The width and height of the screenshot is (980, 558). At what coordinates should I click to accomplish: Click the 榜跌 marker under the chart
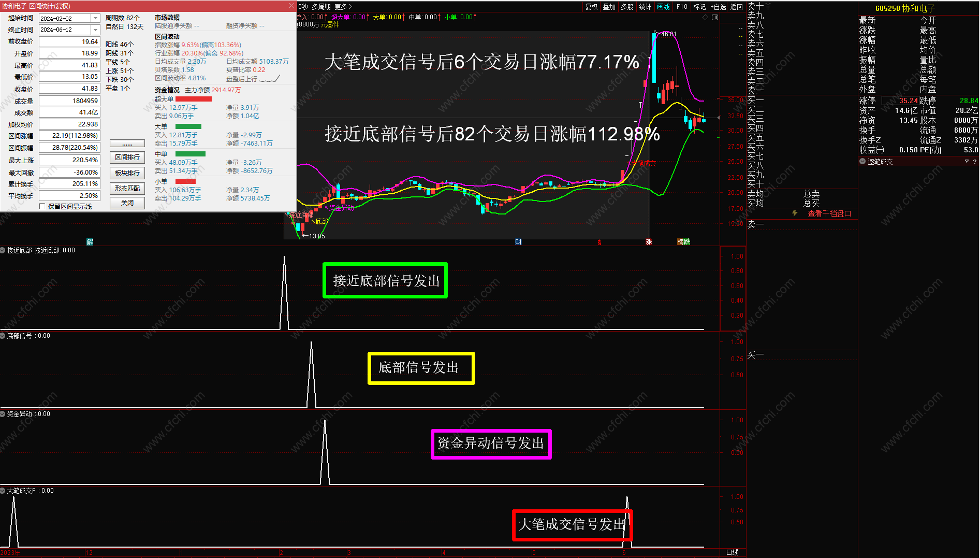pyautogui.click(x=684, y=242)
